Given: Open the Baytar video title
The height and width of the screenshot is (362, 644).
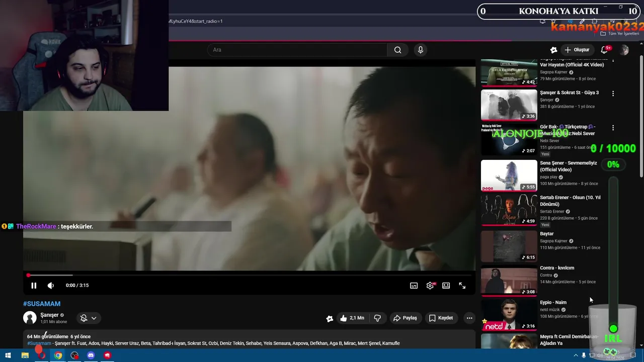Looking at the screenshot, I should pos(546,234).
